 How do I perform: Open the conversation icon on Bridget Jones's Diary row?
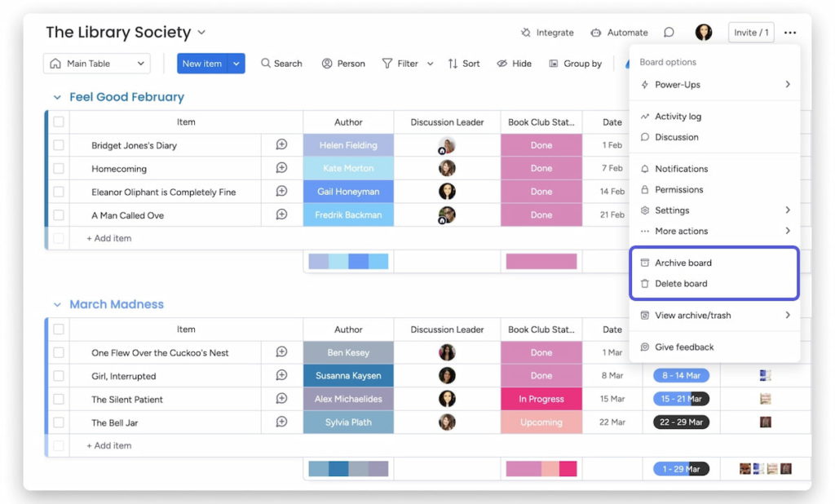281,144
